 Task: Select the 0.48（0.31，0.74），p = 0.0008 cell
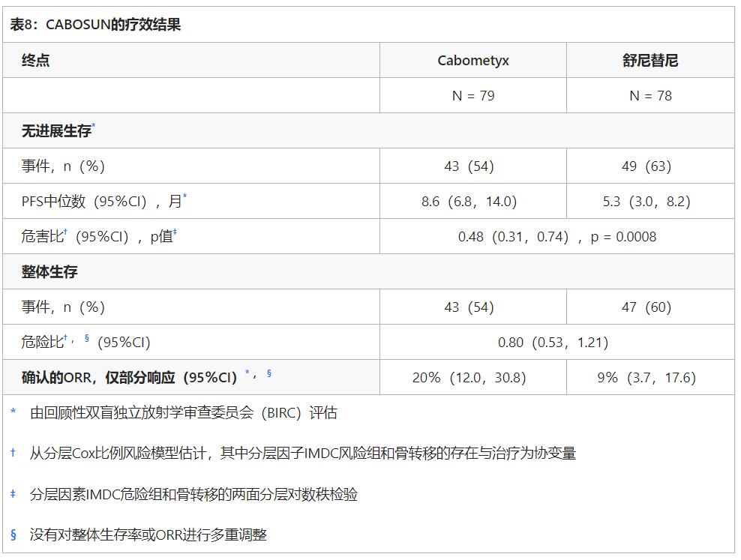pyautogui.click(x=557, y=237)
